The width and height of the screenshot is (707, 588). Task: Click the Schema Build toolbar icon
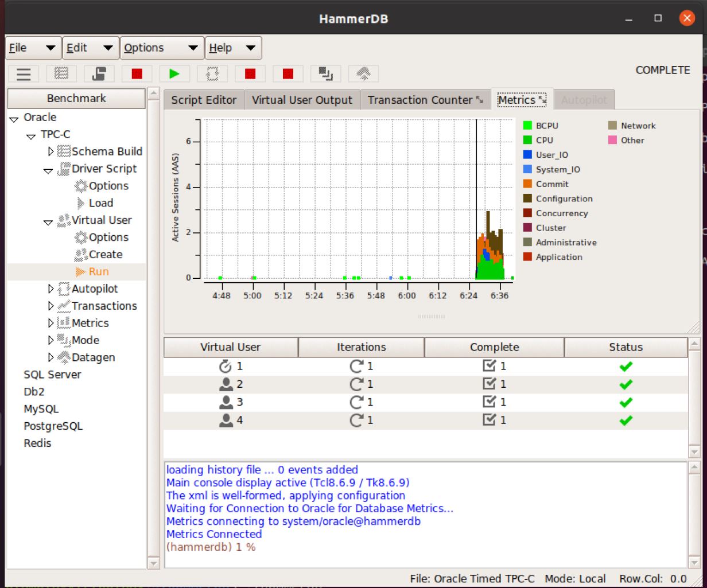(x=61, y=73)
